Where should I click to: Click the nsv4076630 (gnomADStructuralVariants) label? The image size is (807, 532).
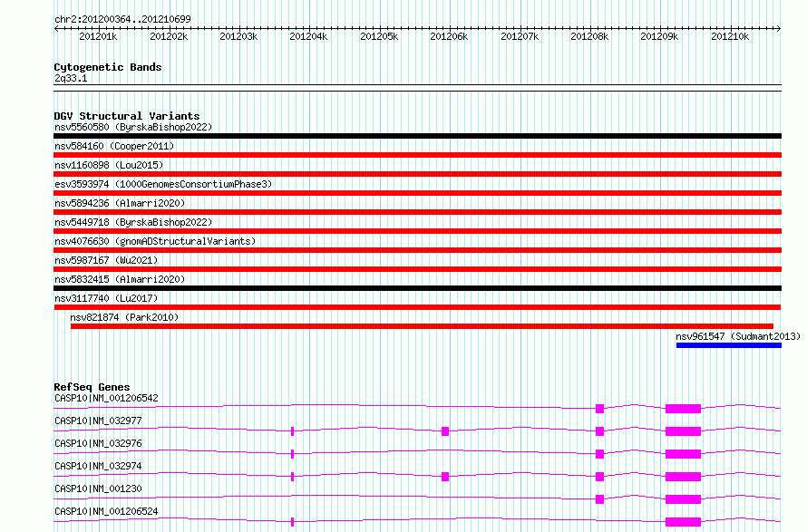pos(155,241)
